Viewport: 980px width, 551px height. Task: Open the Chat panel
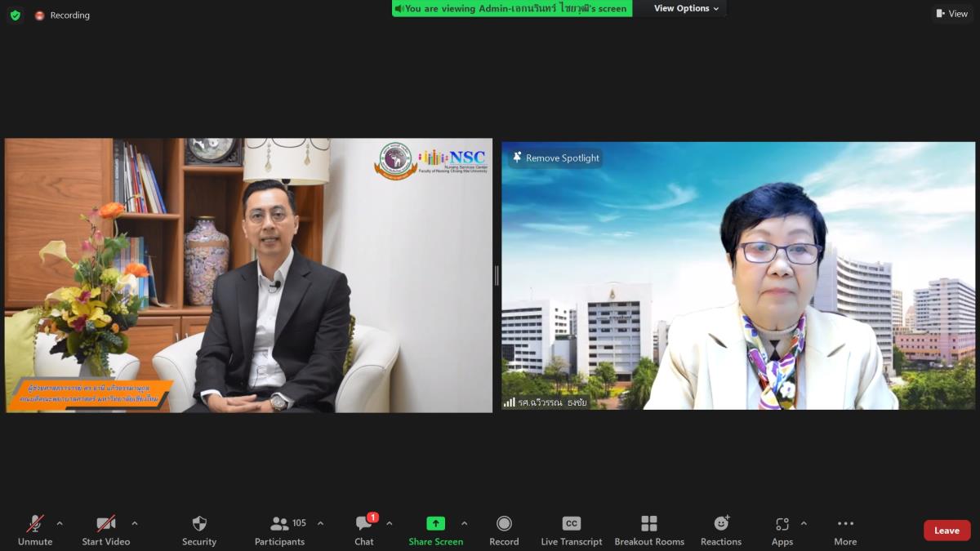(x=364, y=531)
